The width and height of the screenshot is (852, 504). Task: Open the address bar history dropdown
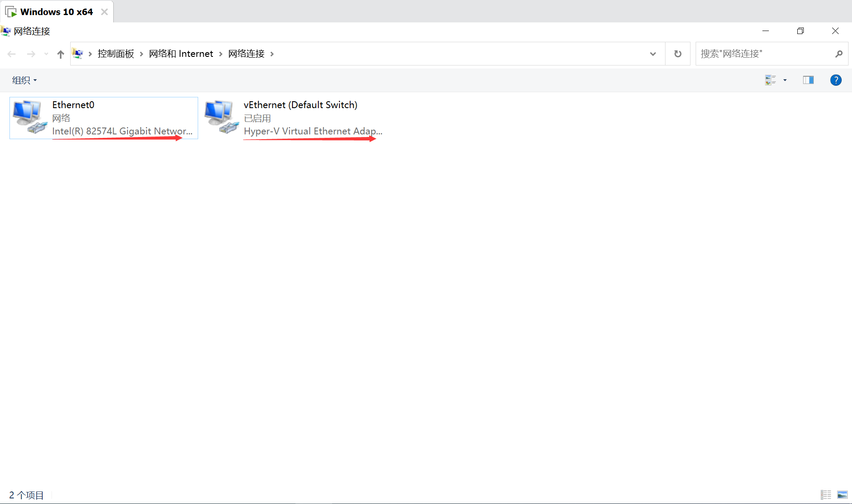point(653,53)
